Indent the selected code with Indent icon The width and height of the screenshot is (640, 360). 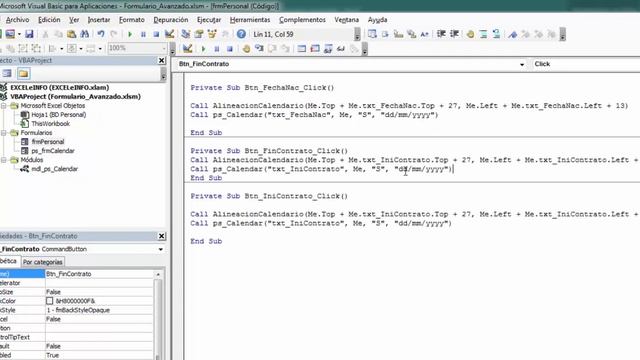pos(441,34)
